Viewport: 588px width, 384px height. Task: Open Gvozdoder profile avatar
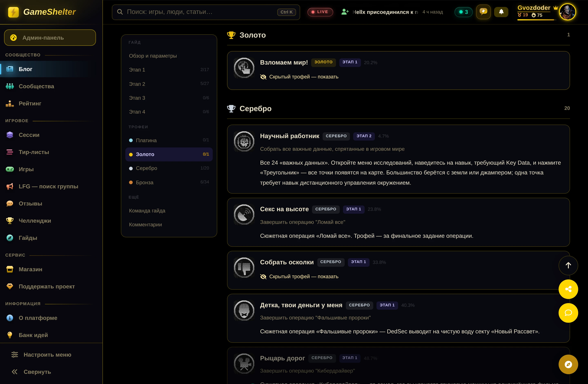pyautogui.click(x=567, y=12)
